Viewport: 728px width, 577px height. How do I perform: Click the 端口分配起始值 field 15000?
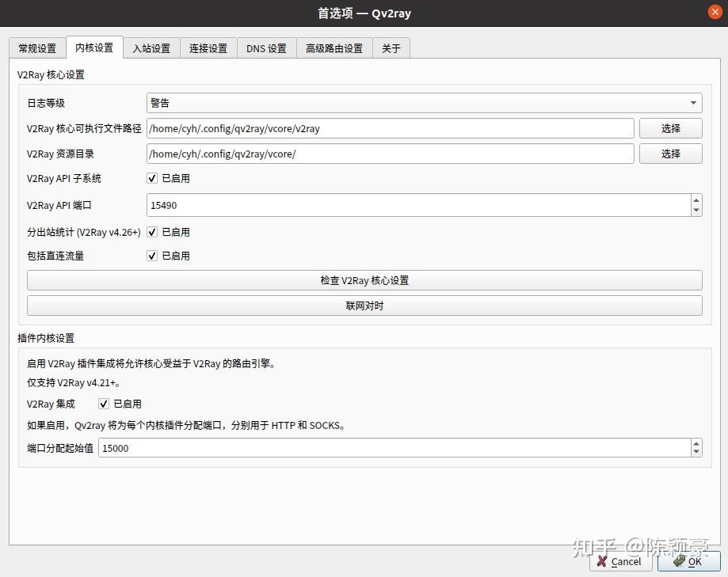point(394,448)
